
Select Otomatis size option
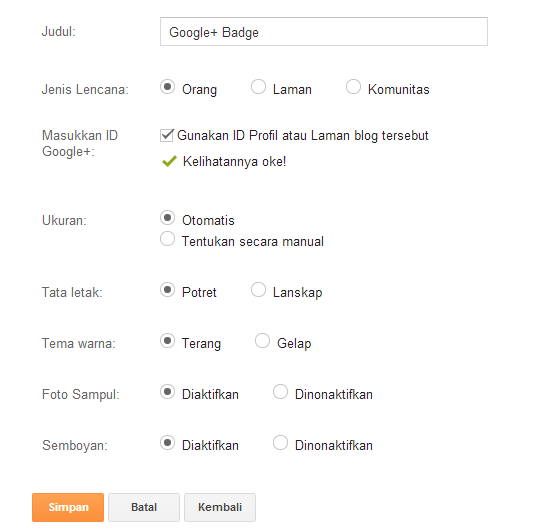point(167,218)
